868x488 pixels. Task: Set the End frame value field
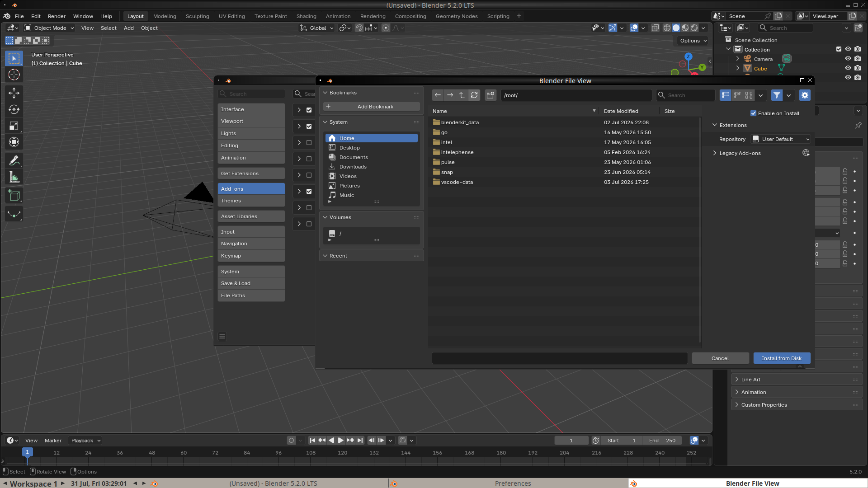point(663,441)
